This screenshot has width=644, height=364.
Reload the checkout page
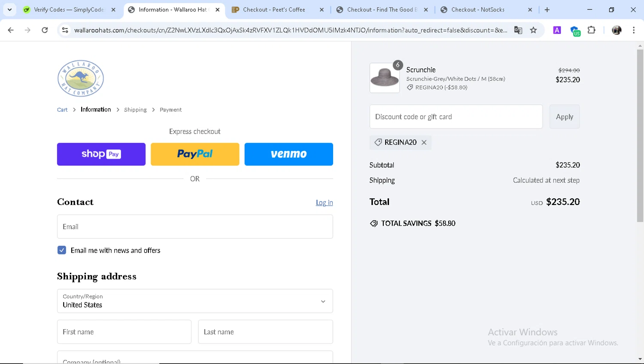(x=45, y=30)
